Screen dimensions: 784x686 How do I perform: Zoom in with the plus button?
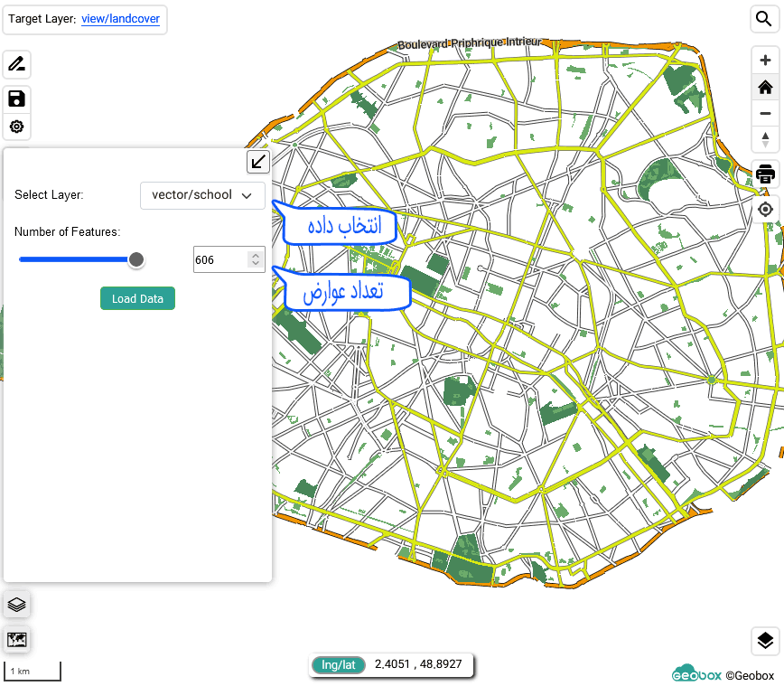[765, 61]
